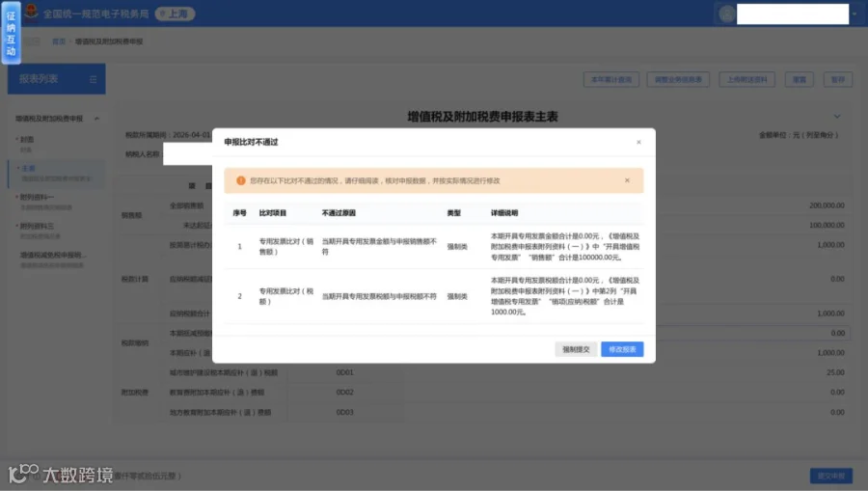Click 地方教育附加本期应补（退）费额 row label
This screenshot has width=868, height=491.
(x=220, y=413)
